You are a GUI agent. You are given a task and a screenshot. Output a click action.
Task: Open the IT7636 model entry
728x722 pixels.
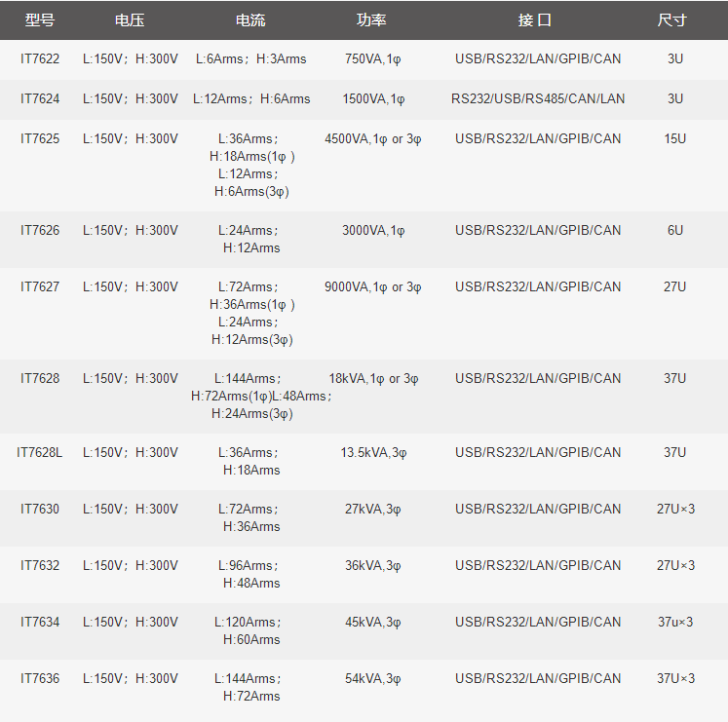pos(40,678)
